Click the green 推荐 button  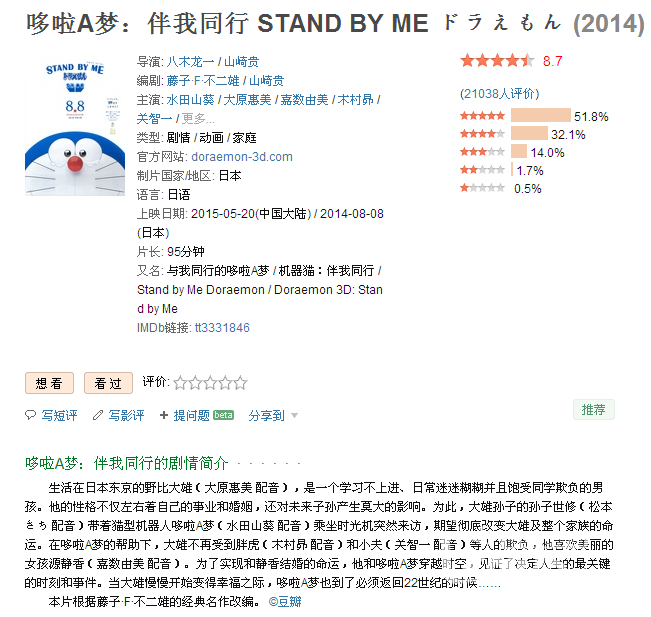pos(594,410)
